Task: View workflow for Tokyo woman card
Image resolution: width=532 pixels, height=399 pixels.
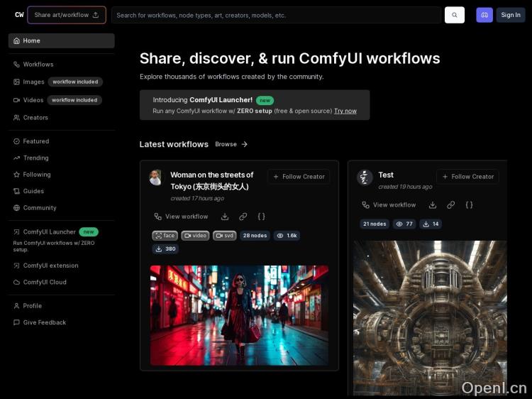Action: (x=181, y=217)
